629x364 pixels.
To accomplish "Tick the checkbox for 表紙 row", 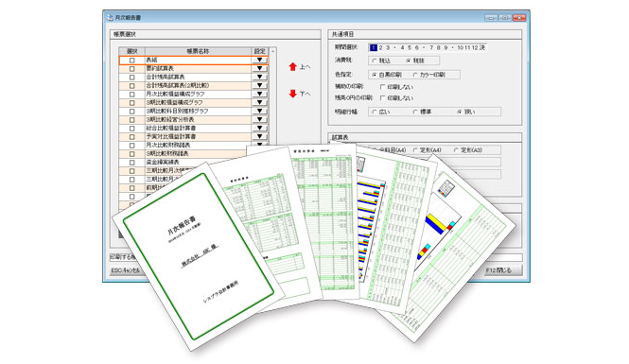I will pos(131,61).
